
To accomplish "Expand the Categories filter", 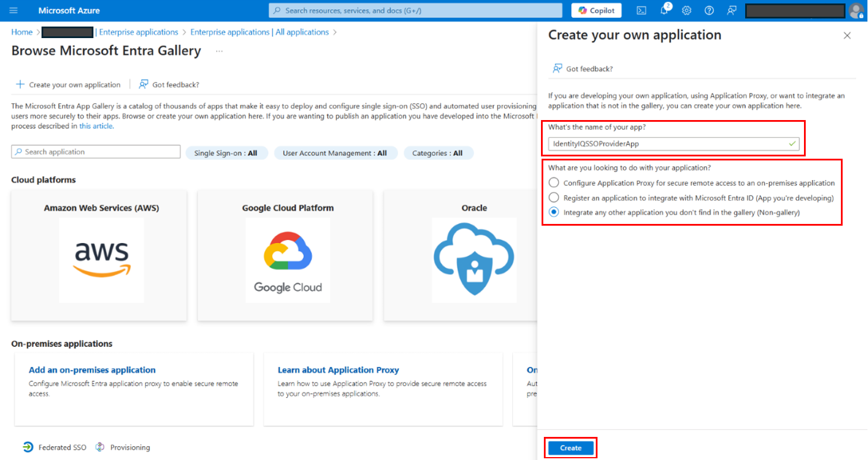I will [x=438, y=153].
